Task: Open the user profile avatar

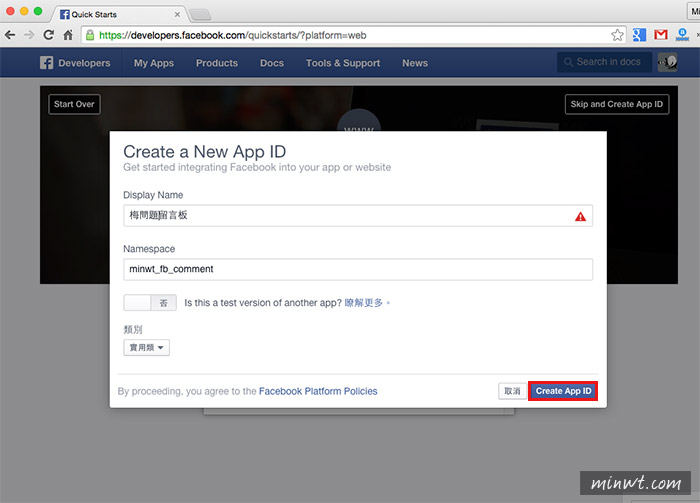Action: coord(667,62)
